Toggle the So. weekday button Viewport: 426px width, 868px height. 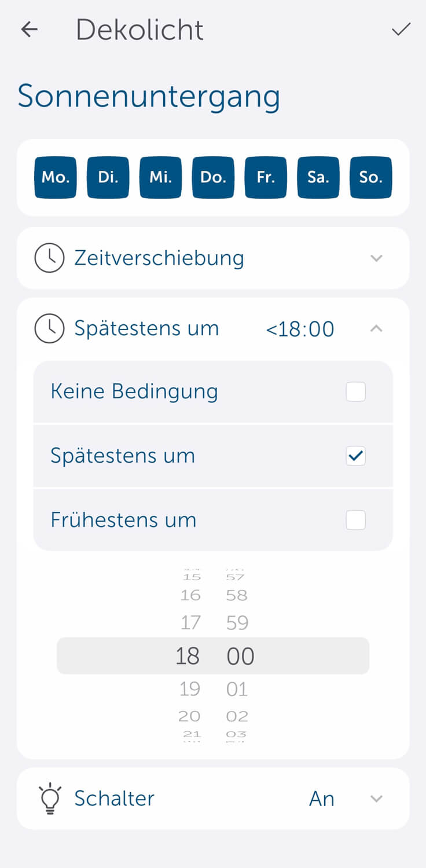click(x=371, y=177)
